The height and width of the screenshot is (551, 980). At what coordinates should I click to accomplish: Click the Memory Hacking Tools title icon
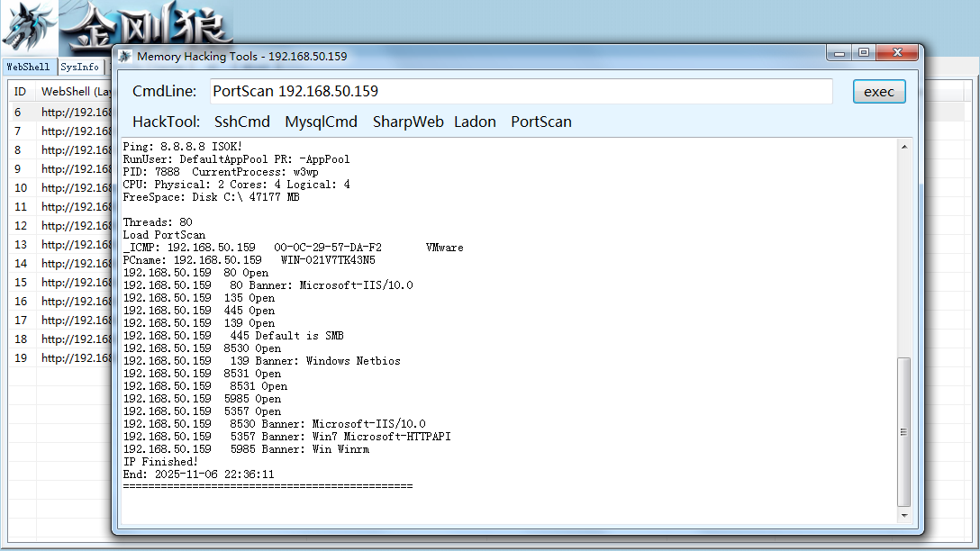coord(125,56)
